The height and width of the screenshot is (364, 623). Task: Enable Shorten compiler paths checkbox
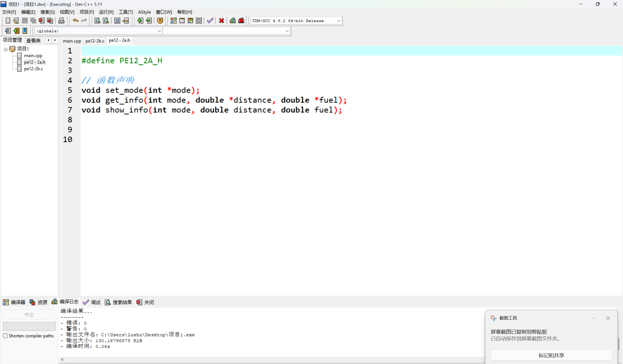point(5,336)
